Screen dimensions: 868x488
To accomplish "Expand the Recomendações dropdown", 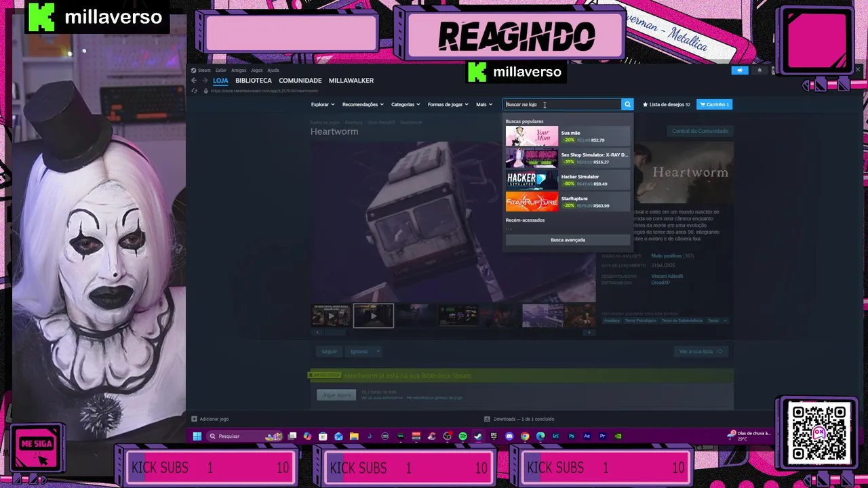I will [x=363, y=104].
